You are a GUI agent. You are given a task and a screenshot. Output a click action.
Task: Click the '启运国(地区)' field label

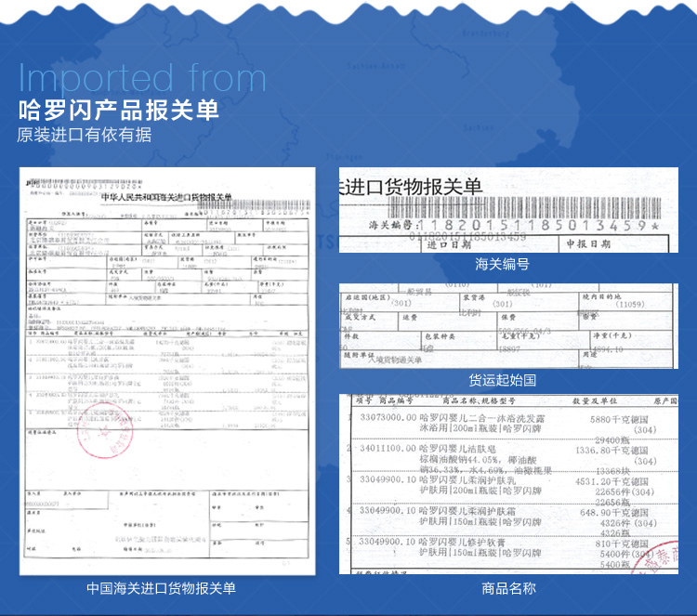[368, 297]
